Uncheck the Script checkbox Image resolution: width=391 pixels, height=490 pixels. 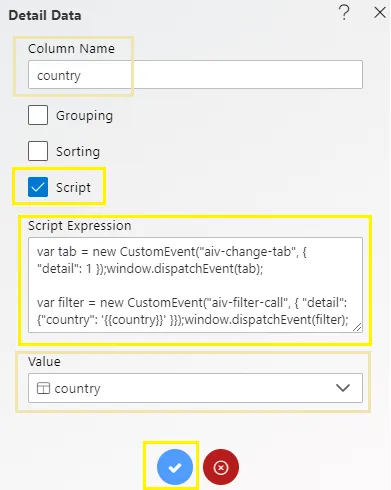point(38,187)
